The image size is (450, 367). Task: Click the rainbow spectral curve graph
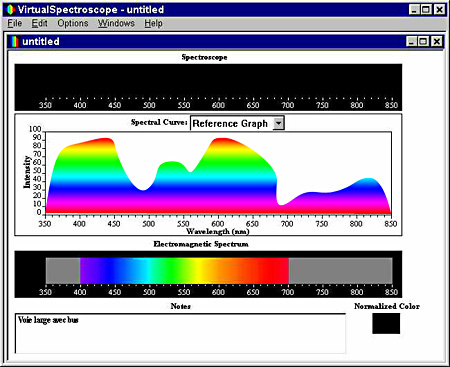(x=218, y=173)
